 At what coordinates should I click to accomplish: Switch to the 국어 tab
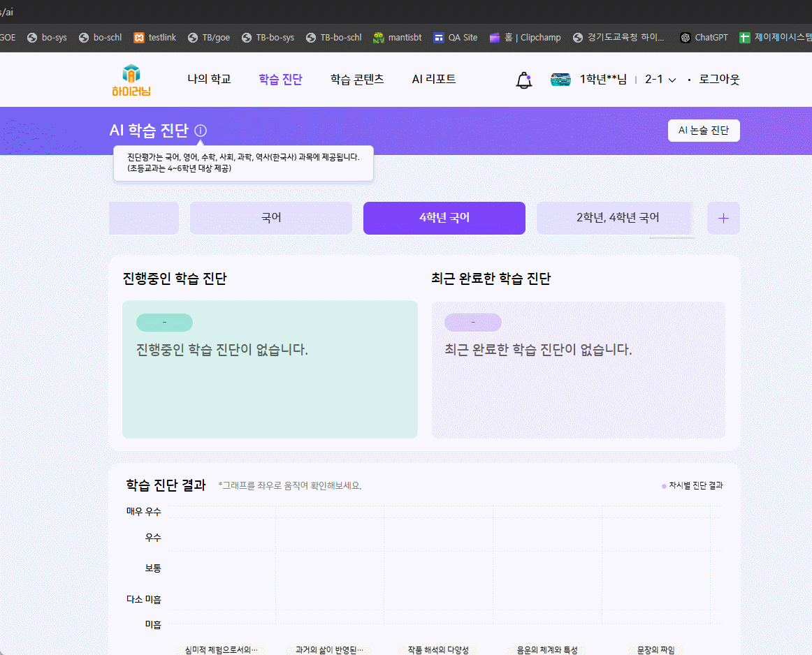(x=271, y=218)
